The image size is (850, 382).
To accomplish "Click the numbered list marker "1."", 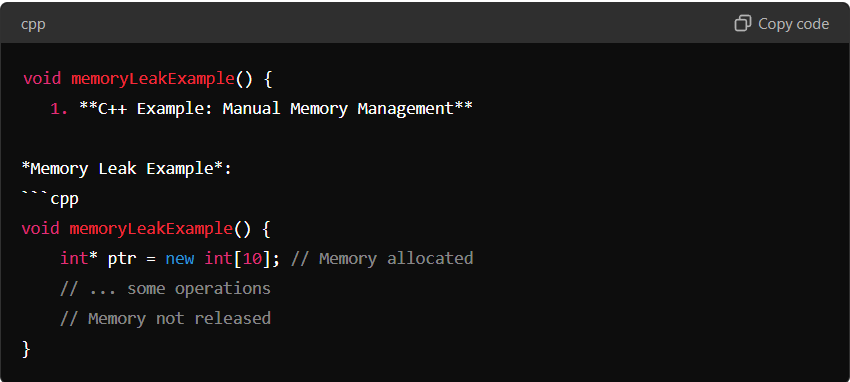I will tap(59, 109).
